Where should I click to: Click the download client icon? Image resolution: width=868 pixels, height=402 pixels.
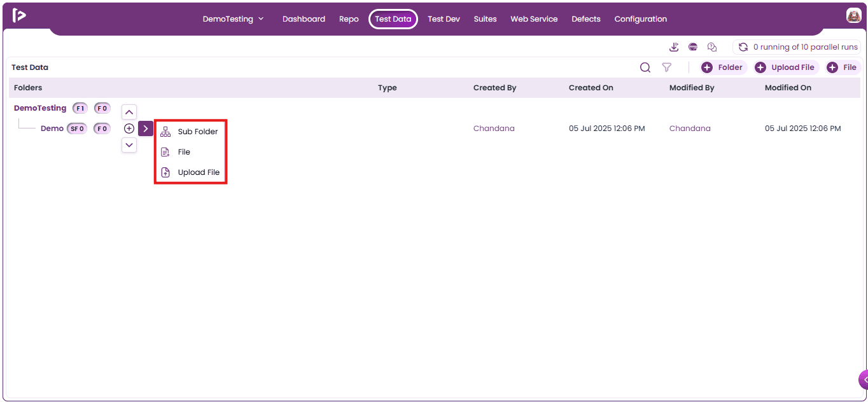tap(675, 47)
